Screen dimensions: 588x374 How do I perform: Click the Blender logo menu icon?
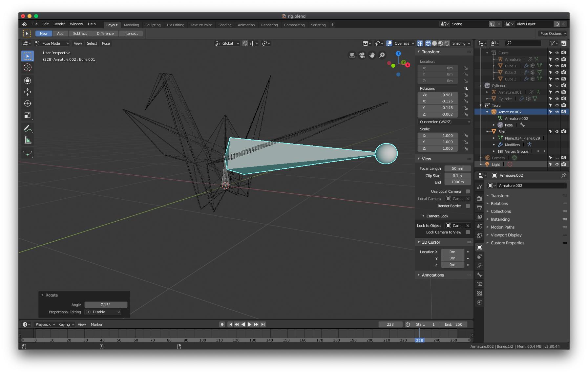(24, 24)
